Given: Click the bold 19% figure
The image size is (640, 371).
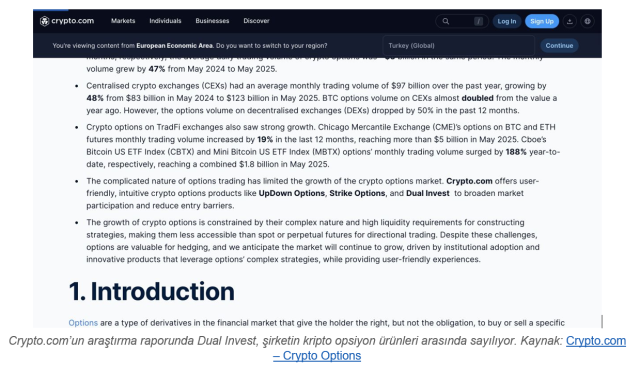Looking at the screenshot, I should click(x=265, y=140).
